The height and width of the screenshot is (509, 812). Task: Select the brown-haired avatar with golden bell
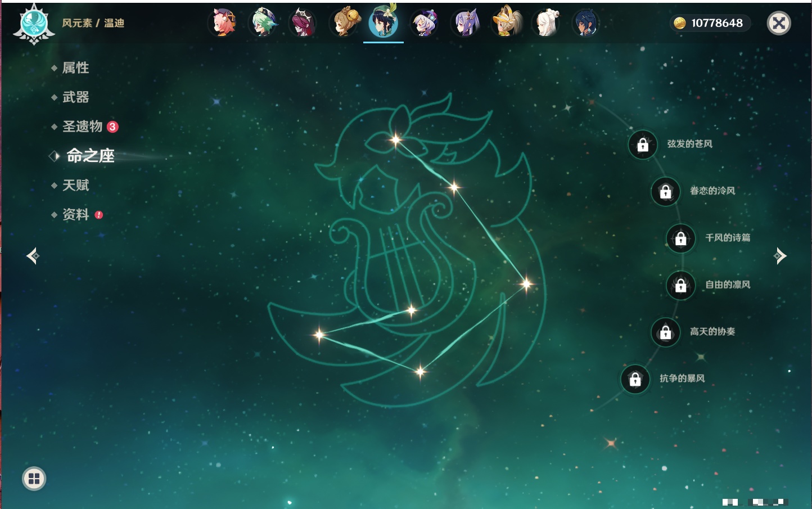coord(344,23)
